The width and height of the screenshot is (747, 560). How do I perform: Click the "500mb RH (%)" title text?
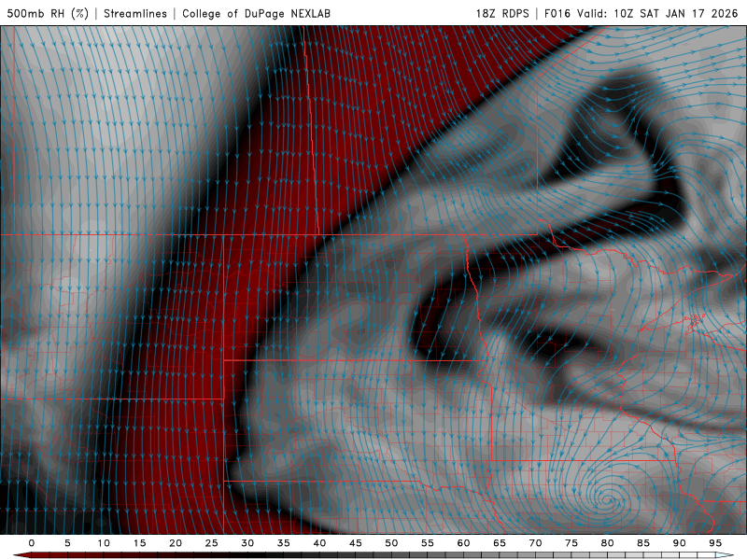[x=48, y=13]
